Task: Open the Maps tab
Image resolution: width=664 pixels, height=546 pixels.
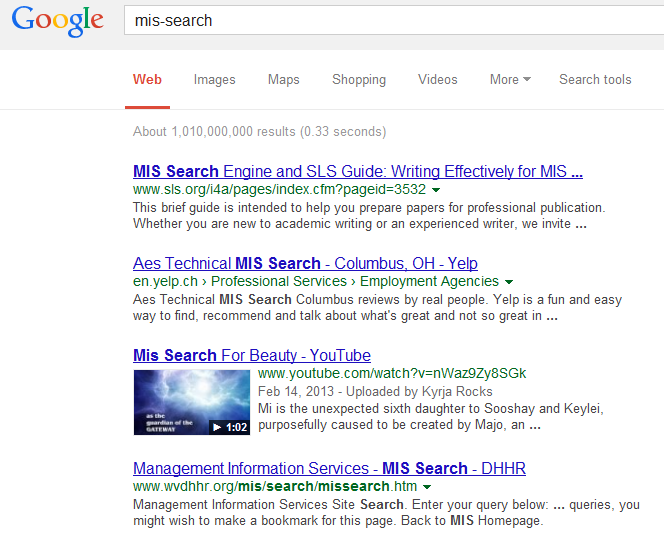Action: pyautogui.click(x=283, y=80)
